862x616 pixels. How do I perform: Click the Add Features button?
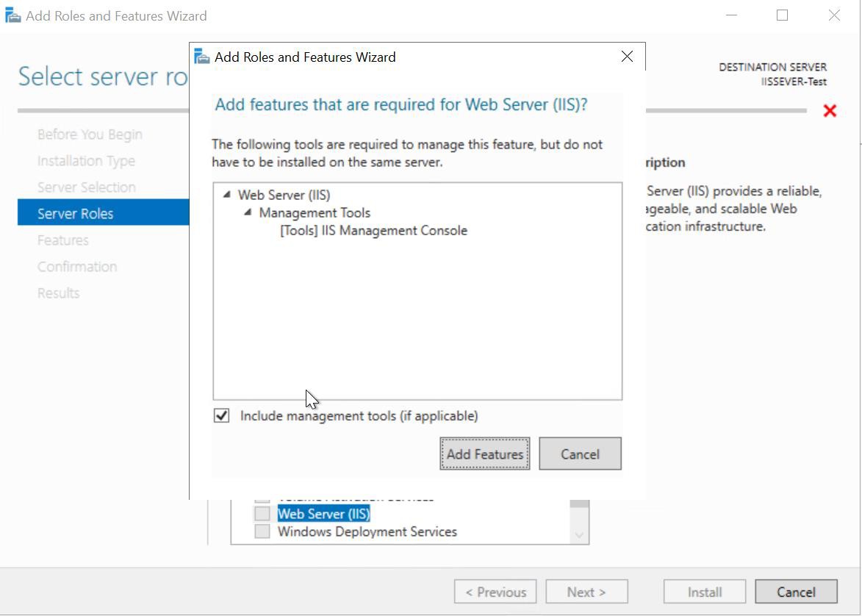(484, 454)
